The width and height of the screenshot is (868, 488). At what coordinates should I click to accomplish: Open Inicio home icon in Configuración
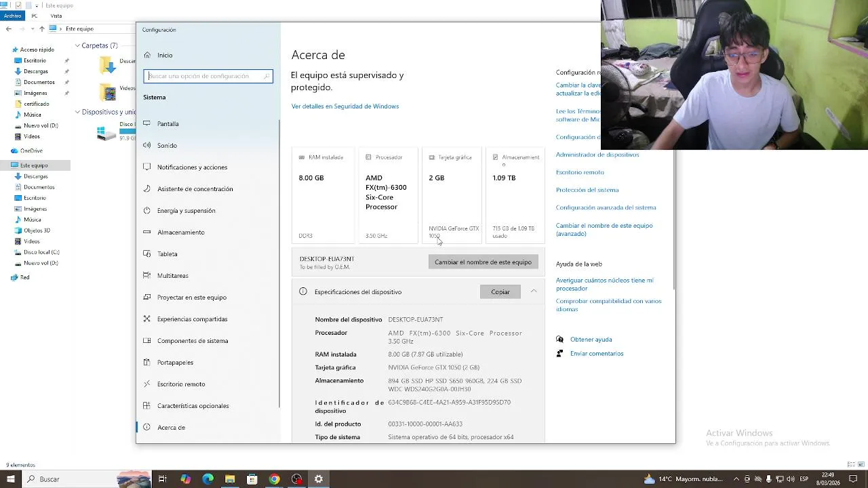coord(147,55)
